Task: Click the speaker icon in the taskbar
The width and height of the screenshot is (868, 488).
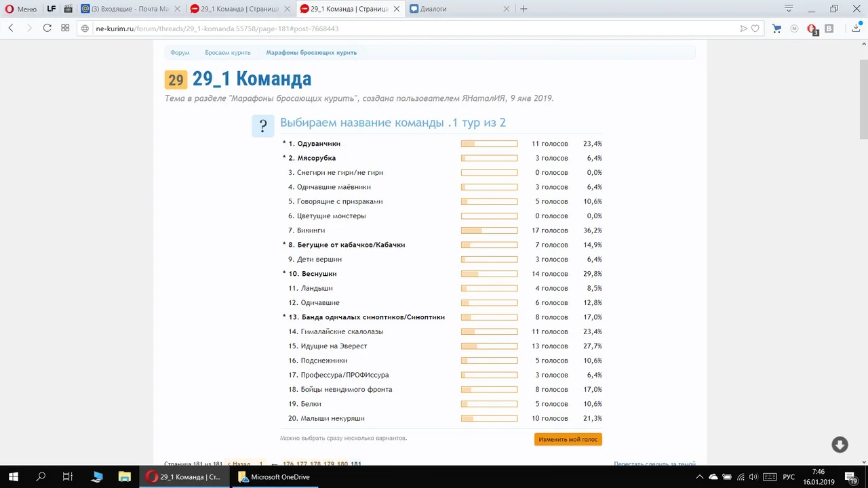Action: [x=753, y=476]
